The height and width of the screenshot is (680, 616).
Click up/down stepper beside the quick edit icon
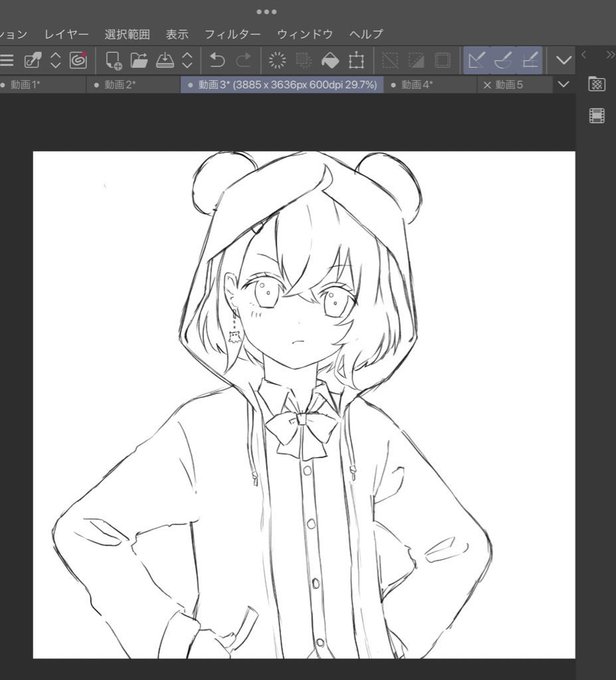pyautogui.click(x=56, y=60)
